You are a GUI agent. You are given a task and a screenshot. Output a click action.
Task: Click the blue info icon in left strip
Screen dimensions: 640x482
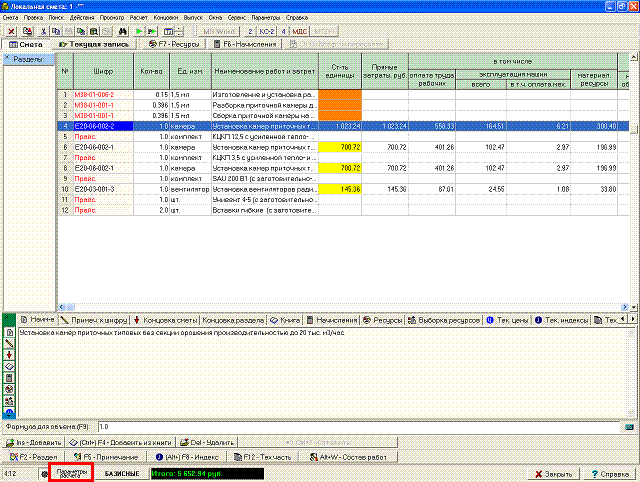(9, 412)
